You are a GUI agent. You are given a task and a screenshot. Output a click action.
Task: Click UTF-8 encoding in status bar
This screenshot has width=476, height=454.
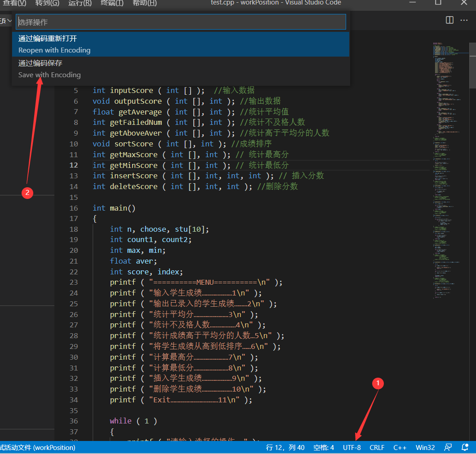tap(352, 447)
